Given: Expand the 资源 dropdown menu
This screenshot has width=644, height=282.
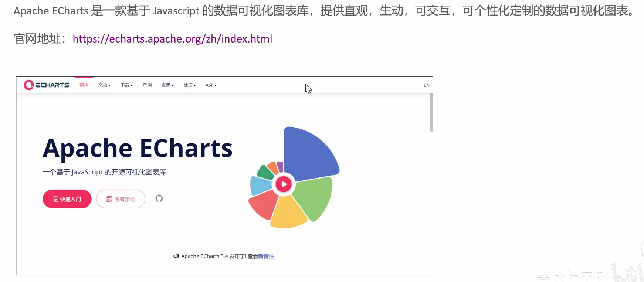Looking at the screenshot, I should coord(167,85).
